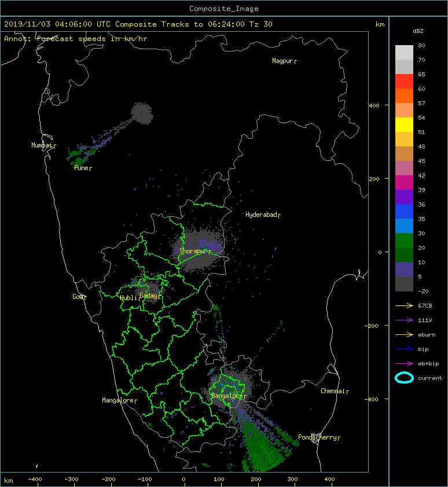448x487 pixels.
Task: Select the Goa label on the coast
Action: [x=79, y=297]
